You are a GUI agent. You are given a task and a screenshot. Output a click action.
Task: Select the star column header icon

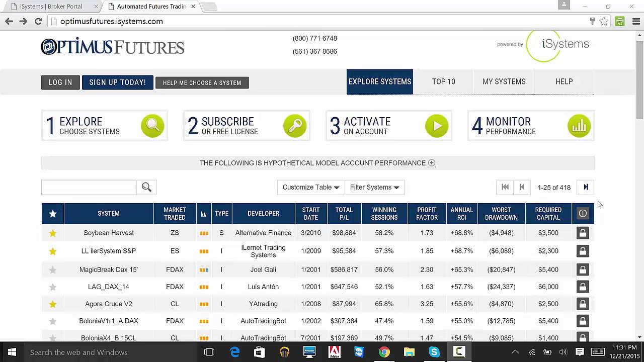(x=52, y=213)
